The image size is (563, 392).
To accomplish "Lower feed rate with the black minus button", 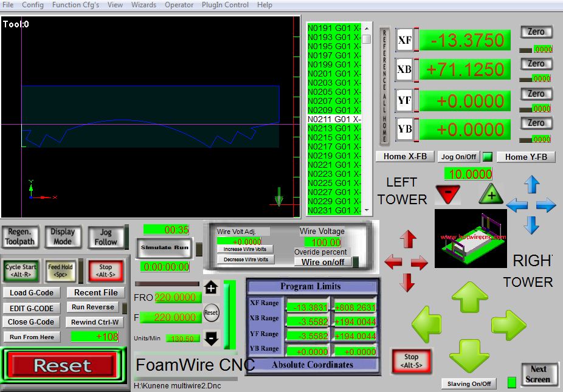I will pos(211,339).
